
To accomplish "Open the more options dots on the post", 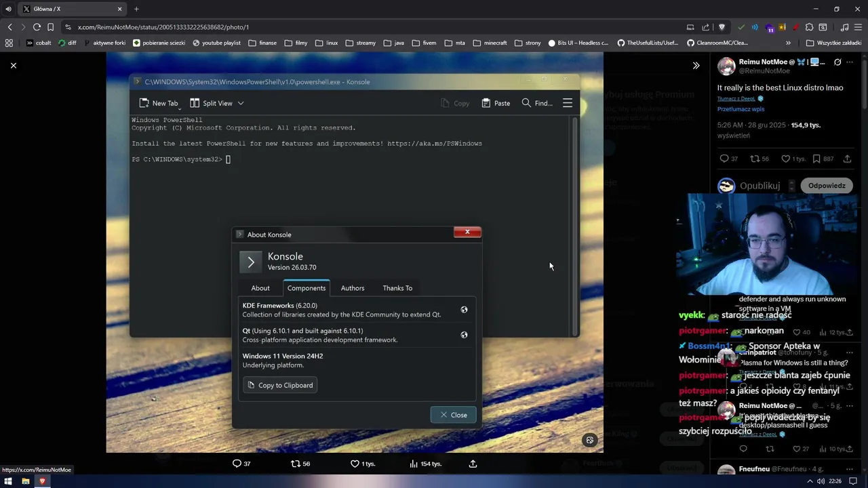I will pyautogui.click(x=850, y=62).
